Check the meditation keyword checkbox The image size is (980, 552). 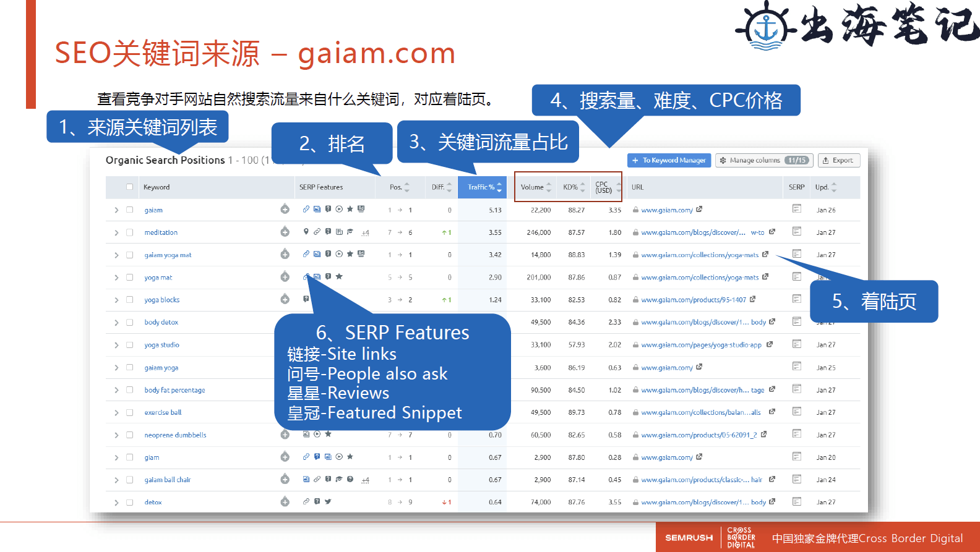[129, 232]
